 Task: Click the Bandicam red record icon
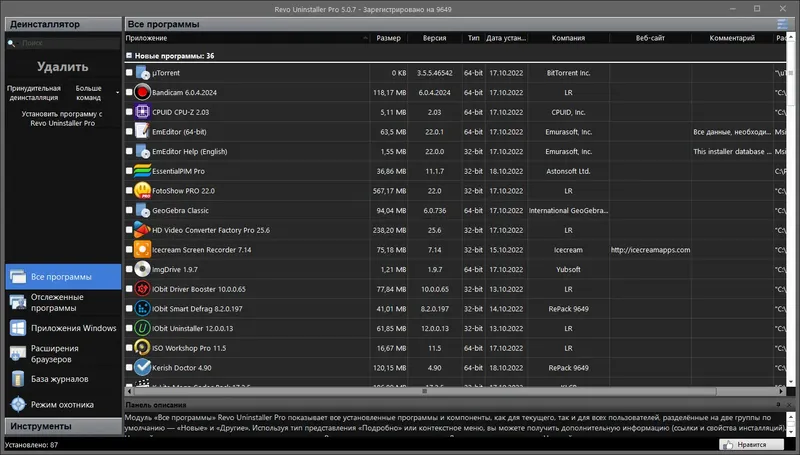(x=142, y=92)
